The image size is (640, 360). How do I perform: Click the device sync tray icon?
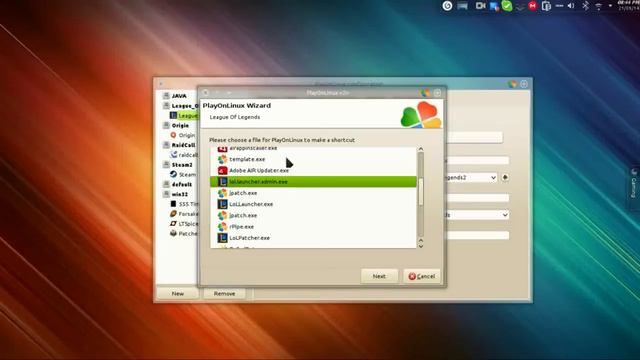546,6
